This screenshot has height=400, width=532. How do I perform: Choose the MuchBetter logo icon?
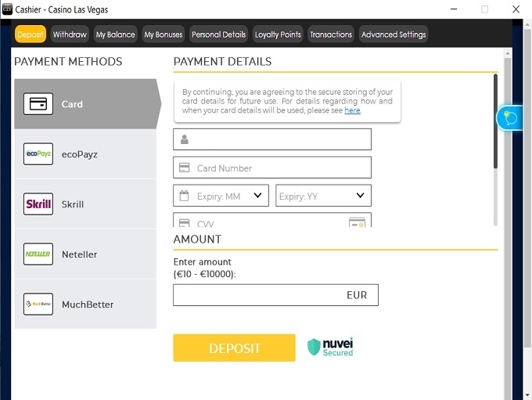[38, 305]
